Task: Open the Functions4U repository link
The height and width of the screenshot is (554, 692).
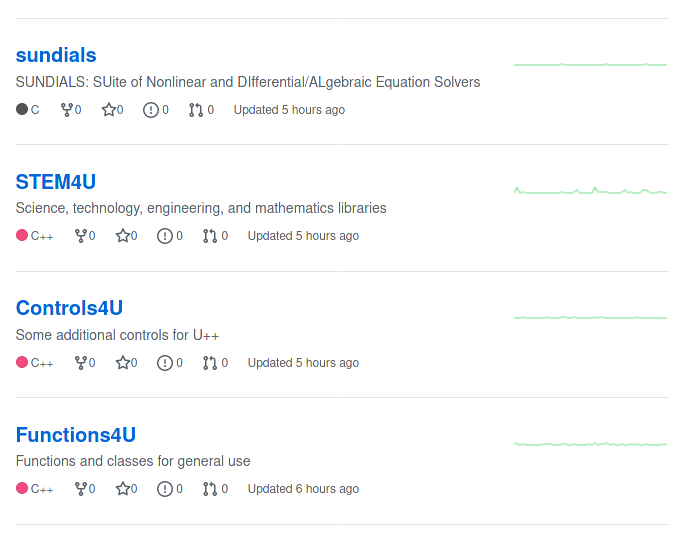Action: tap(75, 435)
